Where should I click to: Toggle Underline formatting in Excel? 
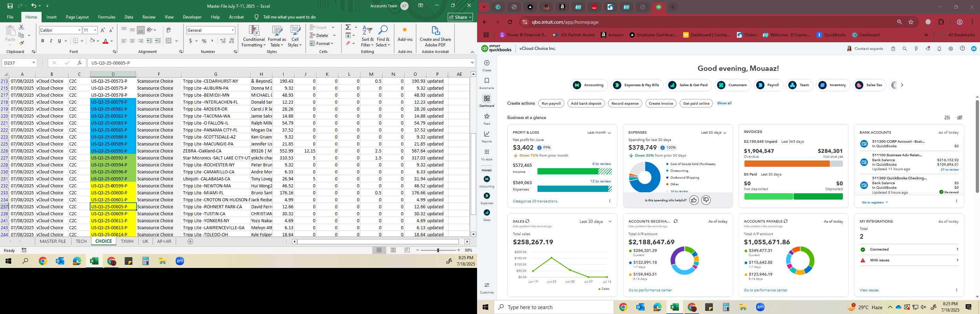59,41
